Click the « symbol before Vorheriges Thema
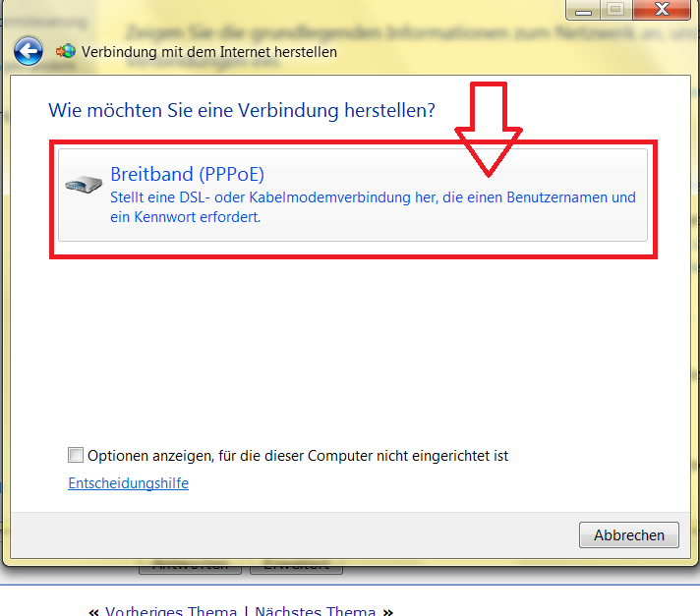The height and width of the screenshot is (616, 700). (93, 611)
